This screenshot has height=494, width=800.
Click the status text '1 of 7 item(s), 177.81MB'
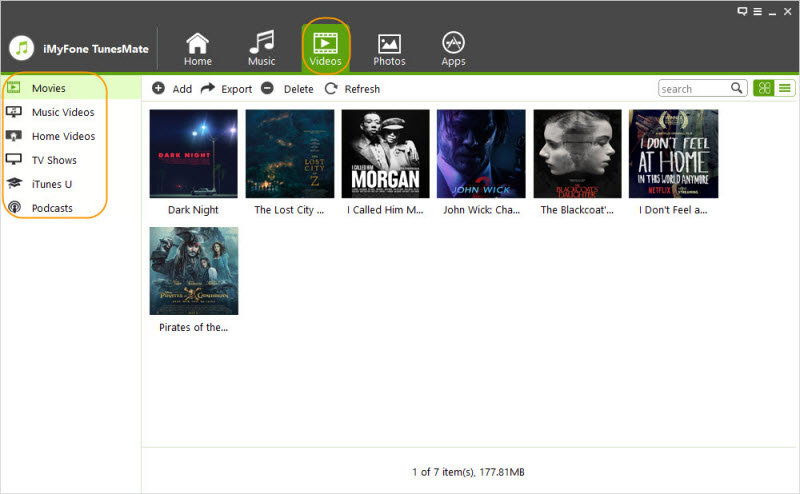click(468, 472)
